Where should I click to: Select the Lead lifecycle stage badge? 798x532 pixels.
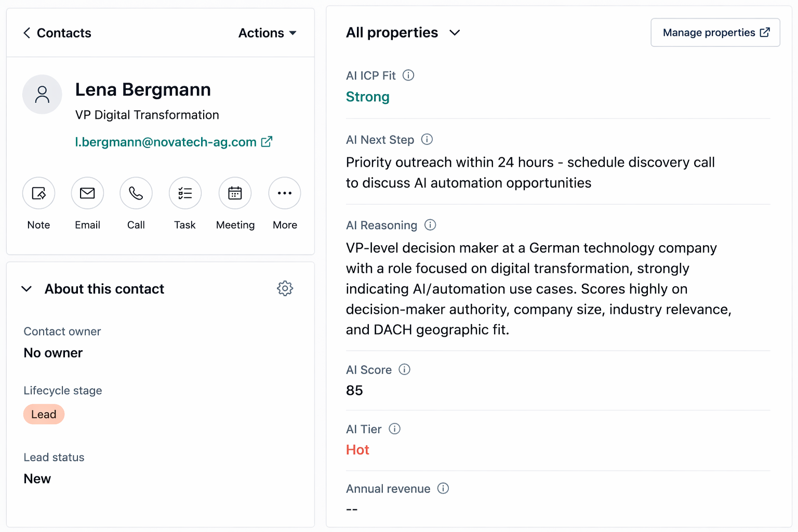[44, 414]
